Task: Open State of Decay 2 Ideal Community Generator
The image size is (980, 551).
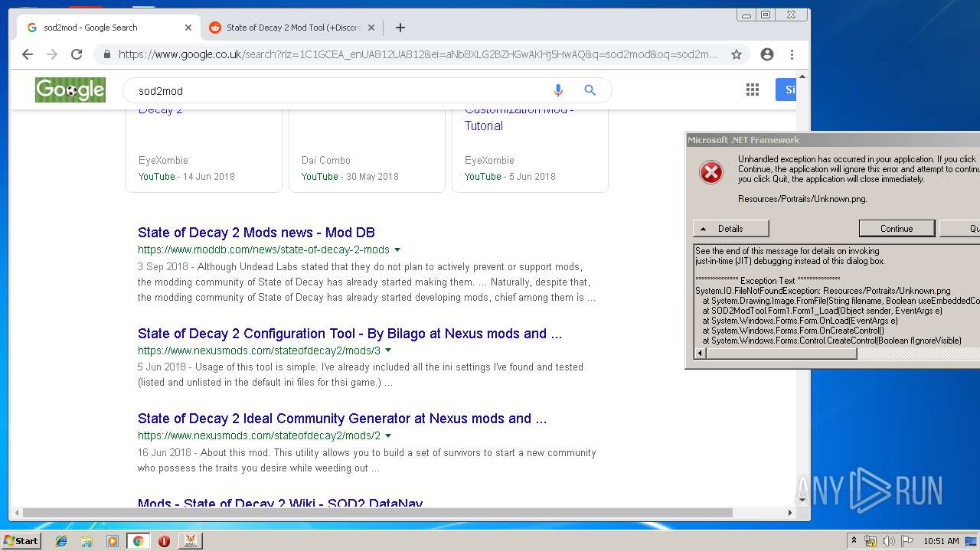Action: (342, 419)
